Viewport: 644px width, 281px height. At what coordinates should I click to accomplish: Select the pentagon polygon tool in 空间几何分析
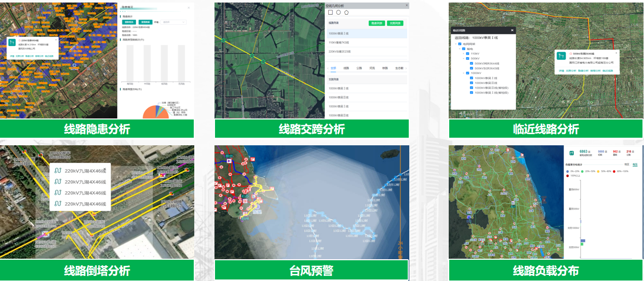tap(347, 12)
